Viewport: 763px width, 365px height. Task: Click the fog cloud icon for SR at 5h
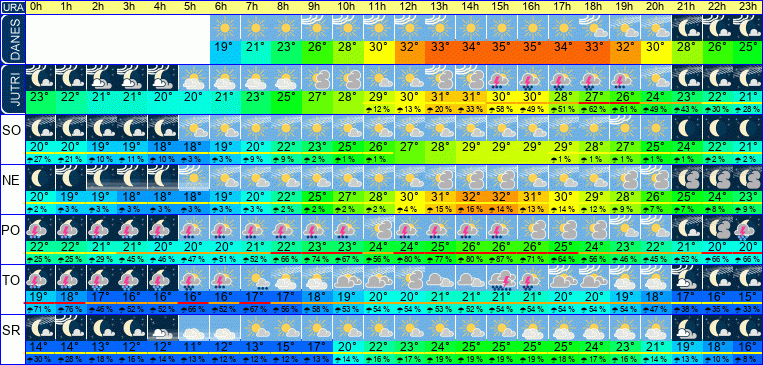pos(194,328)
